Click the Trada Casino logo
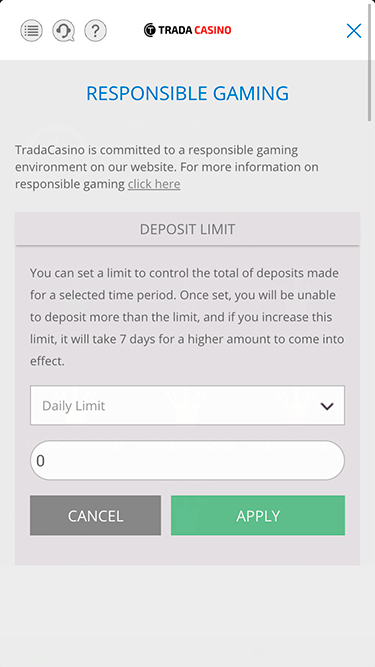The width and height of the screenshot is (375, 667). click(188, 30)
